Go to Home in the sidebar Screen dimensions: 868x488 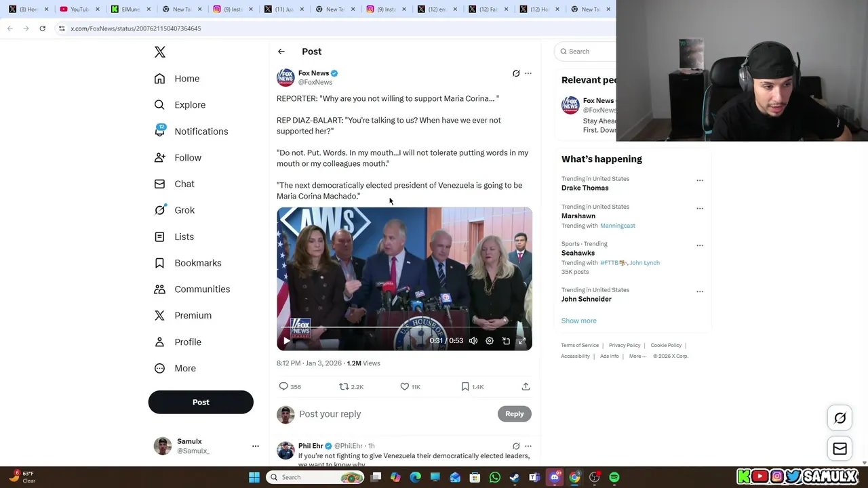click(x=177, y=79)
